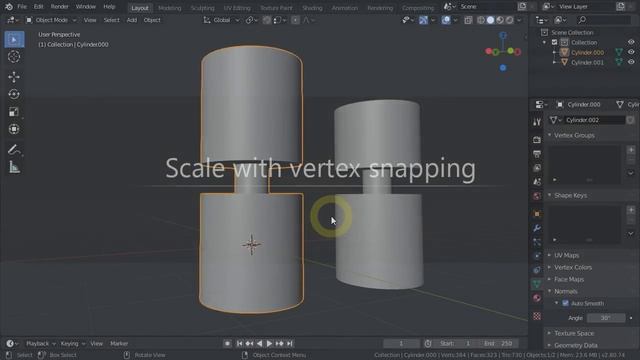Image resolution: width=640 pixels, height=360 pixels.
Task: Switch to solid viewport shading
Action: click(x=490, y=20)
